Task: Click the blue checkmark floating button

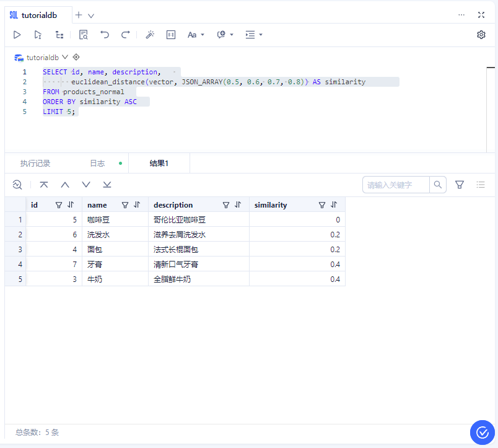Action: [x=482, y=433]
